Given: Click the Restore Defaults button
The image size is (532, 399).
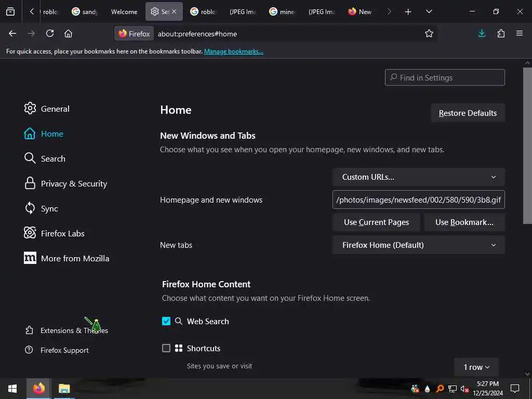Looking at the screenshot, I should click(468, 113).
